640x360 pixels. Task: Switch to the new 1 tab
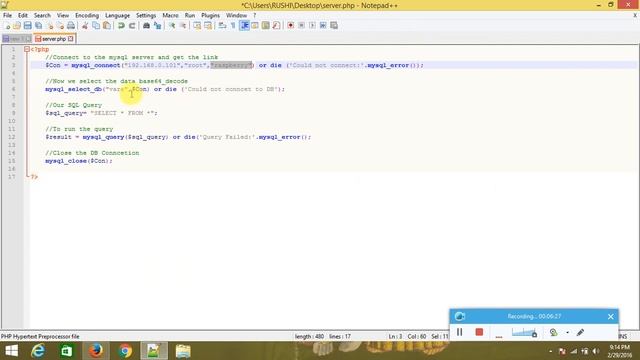(x=16, y=39)
